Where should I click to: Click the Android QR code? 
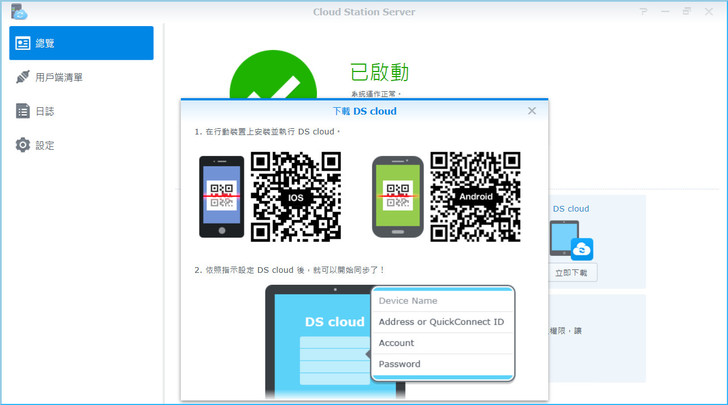475,196
